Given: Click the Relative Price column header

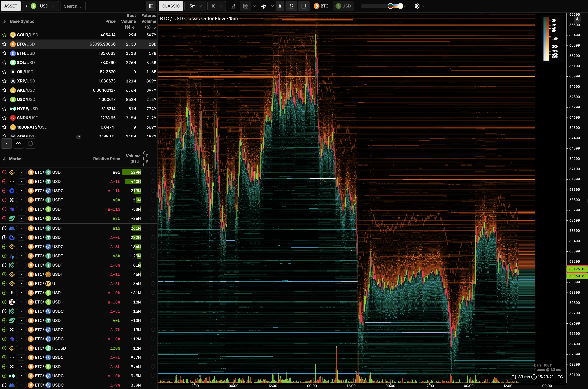Looking at the screenshot, I should click(107, 159).
